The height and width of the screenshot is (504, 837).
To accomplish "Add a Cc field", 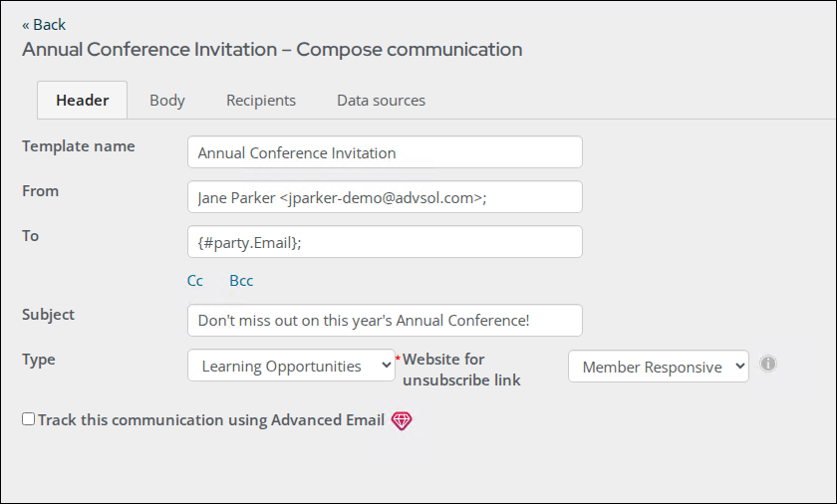I will pyautogui.click(x=195, y=281).
